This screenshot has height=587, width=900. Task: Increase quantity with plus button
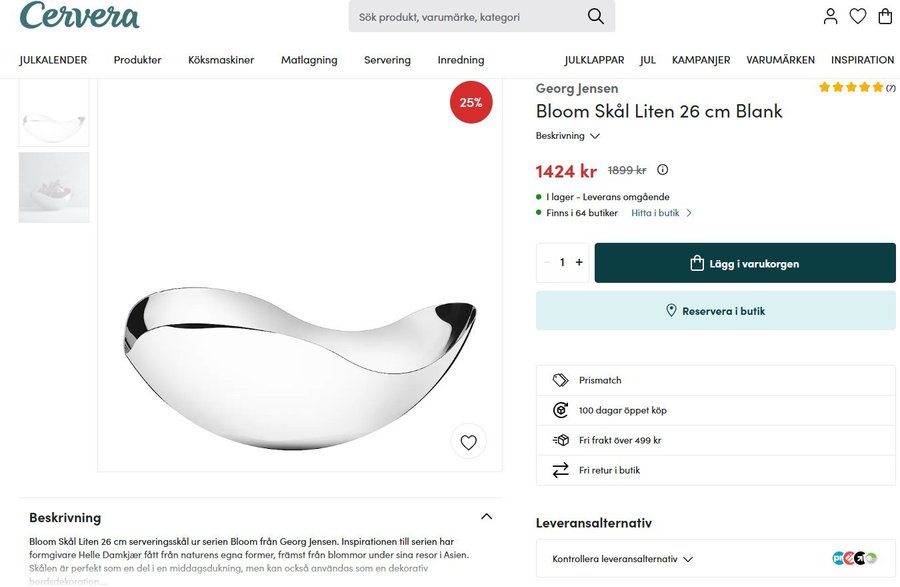[579, 262]
